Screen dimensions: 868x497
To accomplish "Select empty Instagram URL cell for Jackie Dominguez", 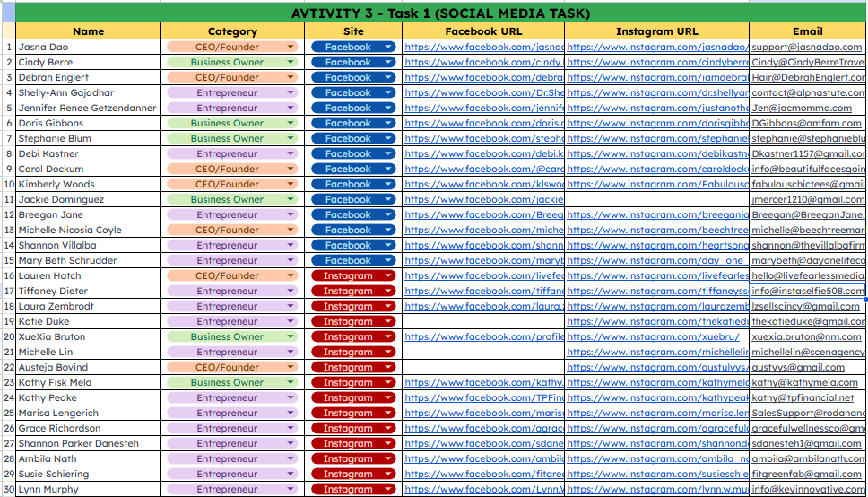I will coord(657,199).
